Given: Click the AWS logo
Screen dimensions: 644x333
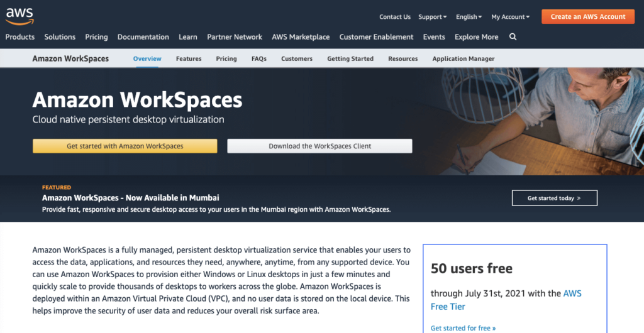Looking at the screenshot, I should pyautogui.click(x=19, y=16).
